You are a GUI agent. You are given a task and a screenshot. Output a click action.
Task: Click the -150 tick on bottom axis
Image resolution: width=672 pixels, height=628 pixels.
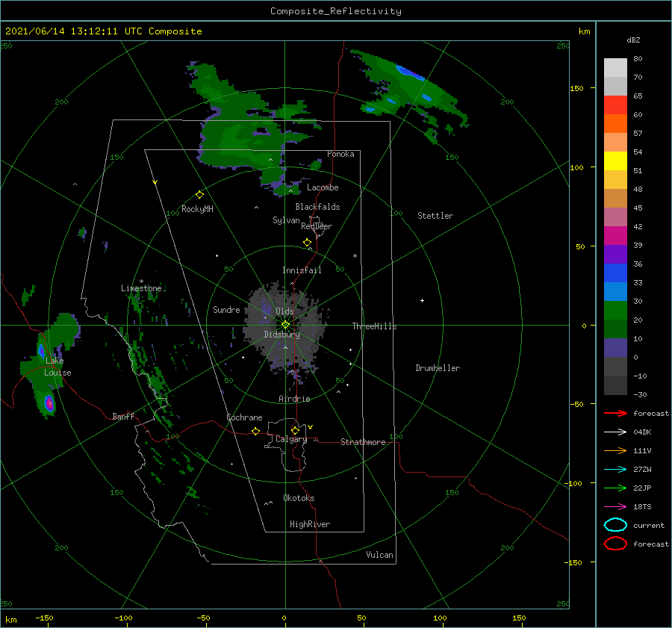pyautogui.click(x=45, y=618)
